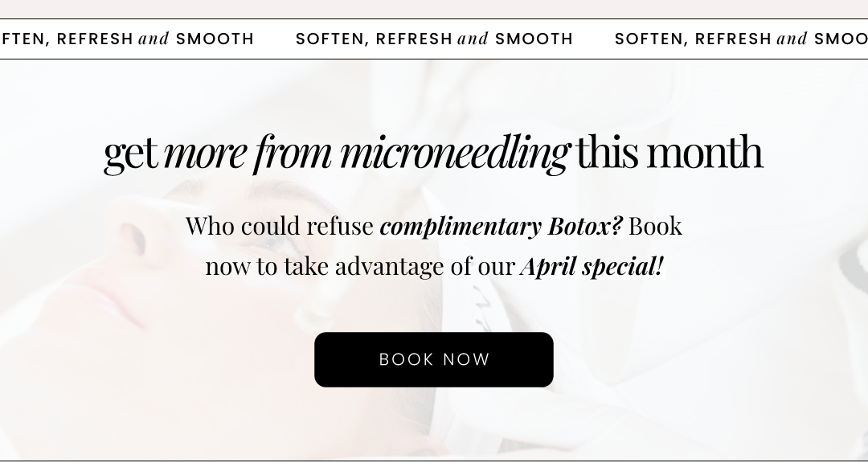Click the BOOK NOW button
This screenshot has width=868, height=467.
tap(433, 359)
